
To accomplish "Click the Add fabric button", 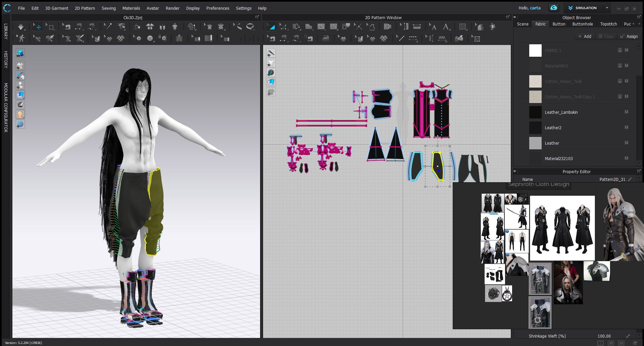I will (585, 36).
